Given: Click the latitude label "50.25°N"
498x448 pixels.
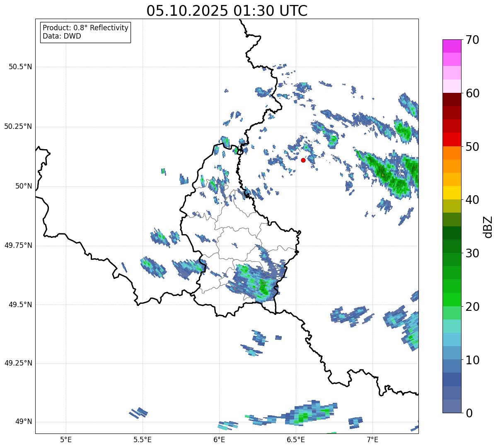Looking at the screenshot, I should (18, 126).
